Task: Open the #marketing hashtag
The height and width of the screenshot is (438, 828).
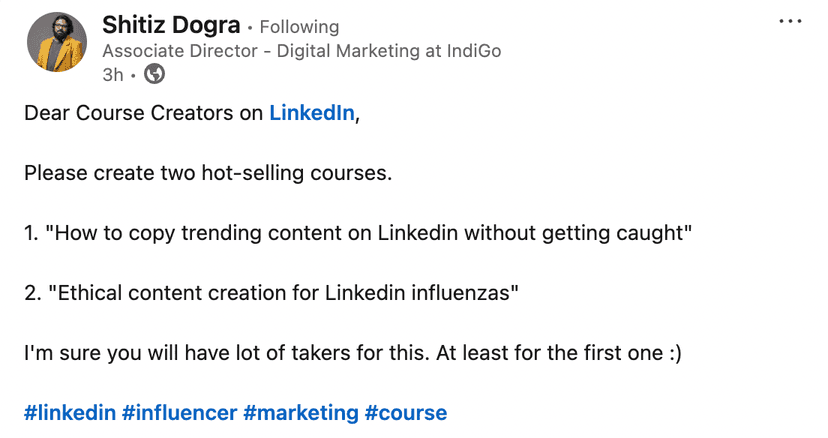Action: pos(301,412)
